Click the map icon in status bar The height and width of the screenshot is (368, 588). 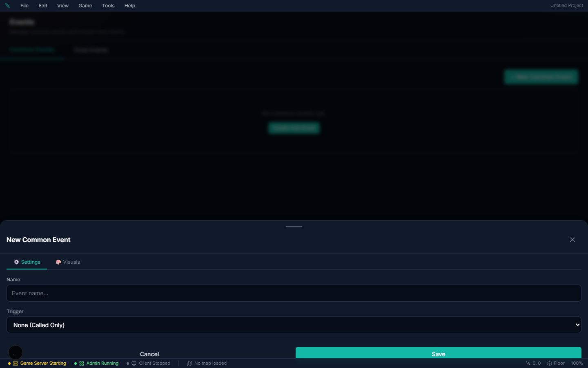189,364
